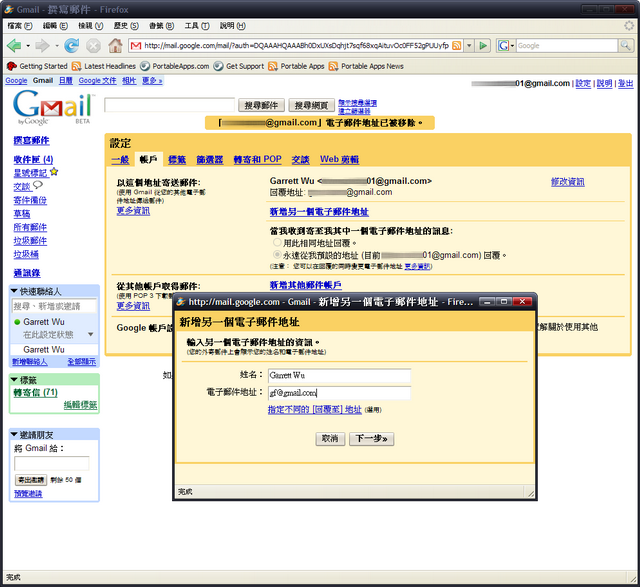
Task: Open the 收件匣 (4) inbox link
Action: click(x=33, y=159)
